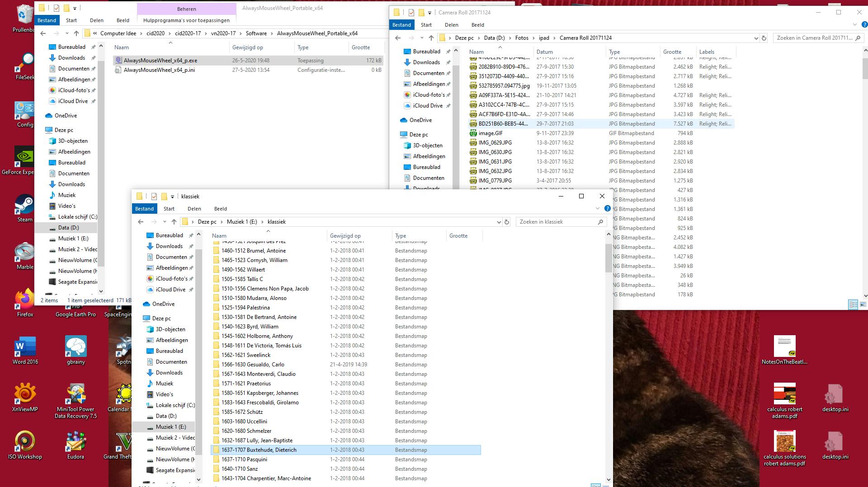Sort Camera Roll files by Grootte column
The width and height of the screenshot is (868, 487).
678,52
